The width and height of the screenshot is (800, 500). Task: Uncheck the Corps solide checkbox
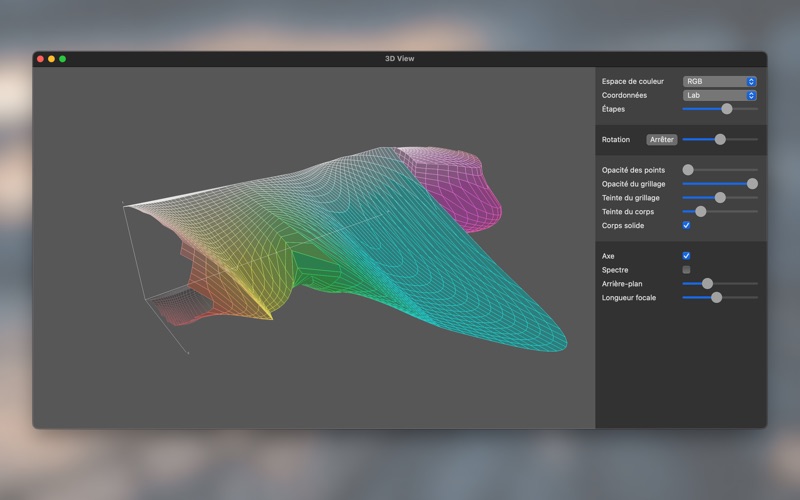(x=686, y=226)
